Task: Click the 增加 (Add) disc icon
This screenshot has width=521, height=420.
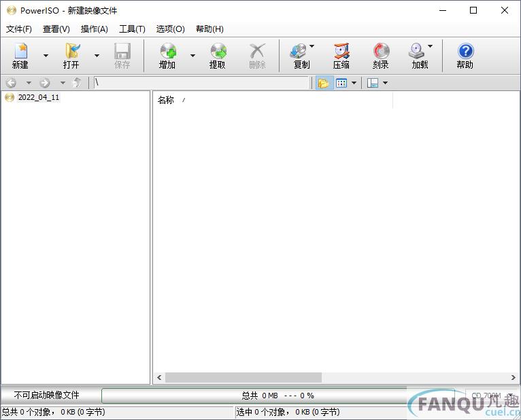Action: pyautogui.click(x=167, y=56)
